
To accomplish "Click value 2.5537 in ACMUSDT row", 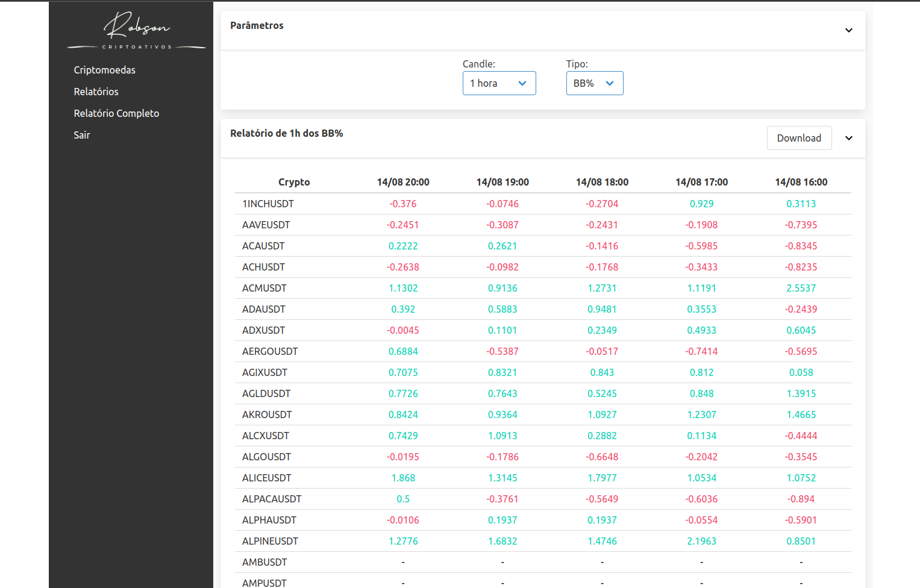I will (x=801, y=288).
